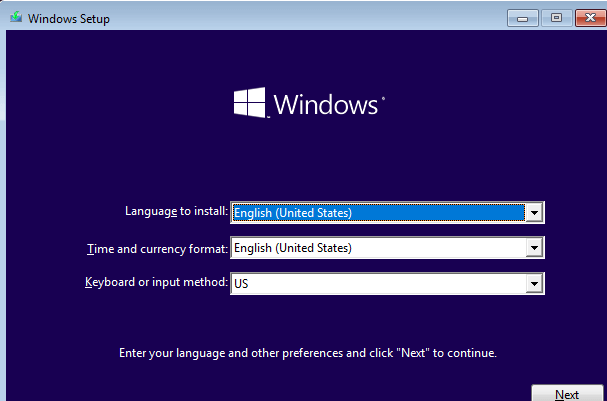Click the "Enter your language" instruction text

(307, 353)
